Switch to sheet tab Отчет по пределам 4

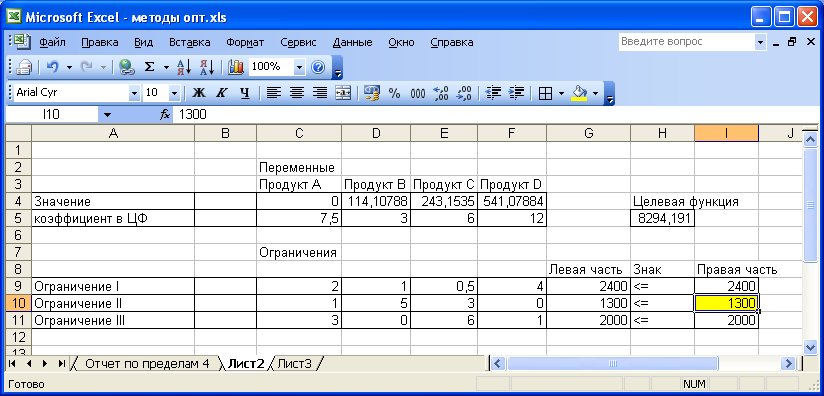point(147,363)
